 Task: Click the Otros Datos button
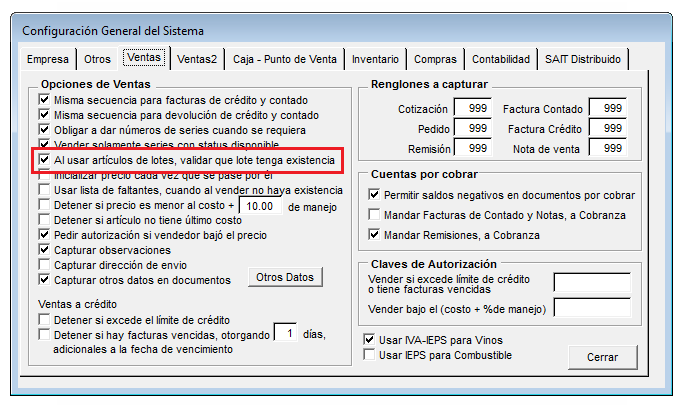point(285,277)
